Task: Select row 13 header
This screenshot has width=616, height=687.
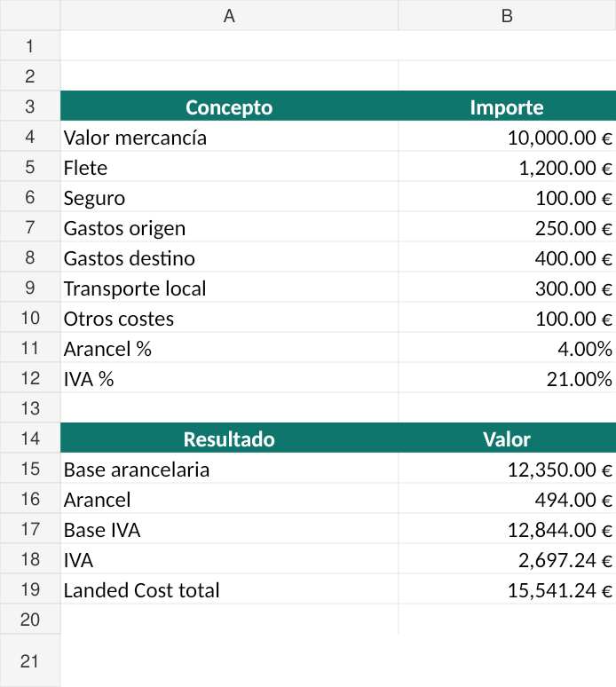Action: click(x=30, y=408)
